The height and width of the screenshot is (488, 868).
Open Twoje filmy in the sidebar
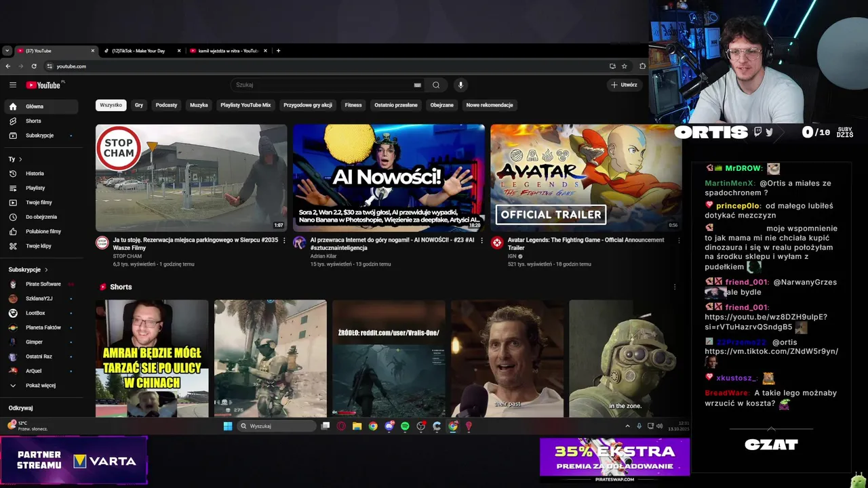point(42,203)
